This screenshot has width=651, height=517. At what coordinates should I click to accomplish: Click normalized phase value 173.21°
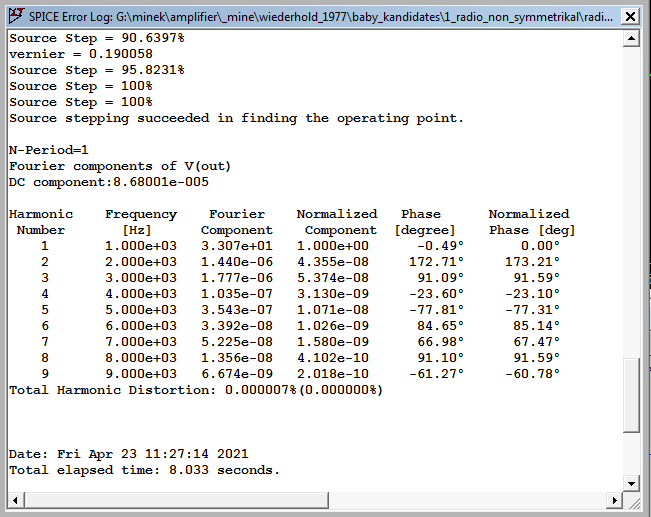click(x=532, y=262)
